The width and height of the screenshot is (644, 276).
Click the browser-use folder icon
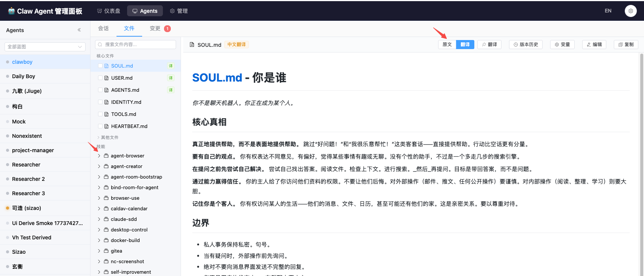(106, 198)
